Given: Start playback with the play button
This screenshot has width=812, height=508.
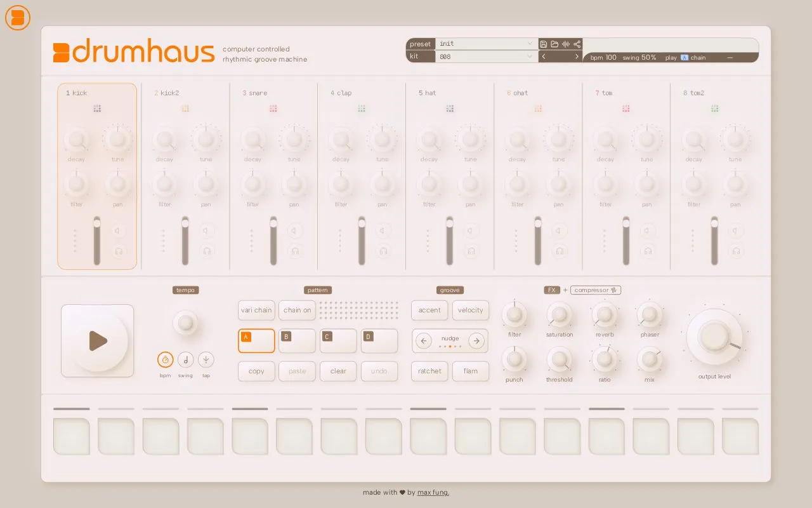Looking at the screenshot, I should tap(98, 341).
